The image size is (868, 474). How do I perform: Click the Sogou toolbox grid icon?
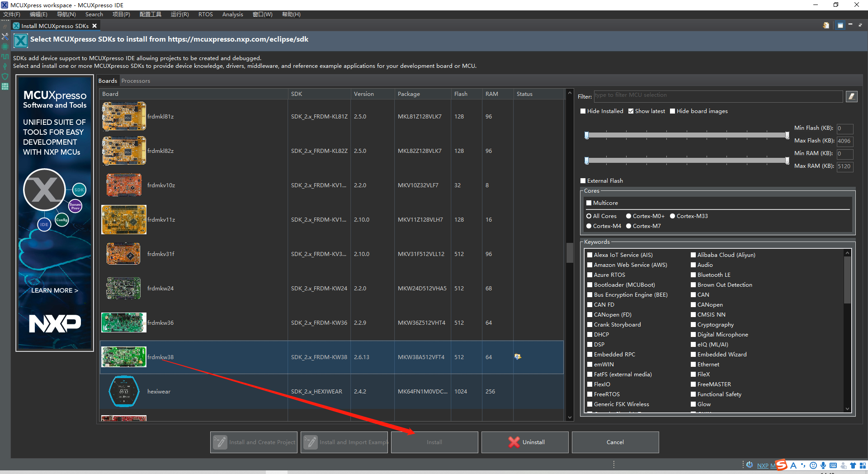(863, 465)
